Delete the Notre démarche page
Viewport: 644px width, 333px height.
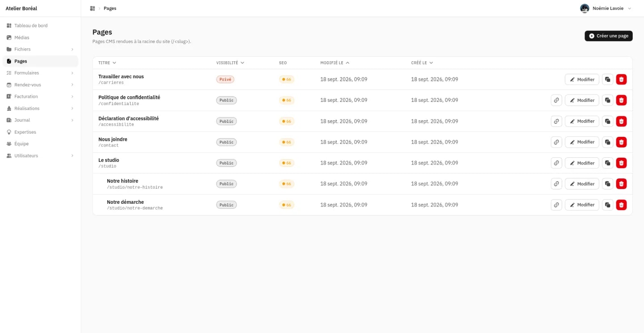pos(621,205)
